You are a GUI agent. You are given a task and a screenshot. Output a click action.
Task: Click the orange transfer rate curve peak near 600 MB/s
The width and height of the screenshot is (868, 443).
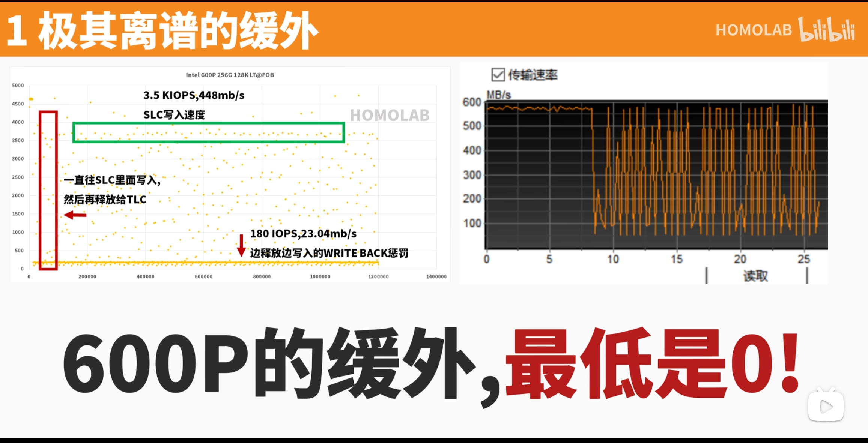tap(525, 107)
